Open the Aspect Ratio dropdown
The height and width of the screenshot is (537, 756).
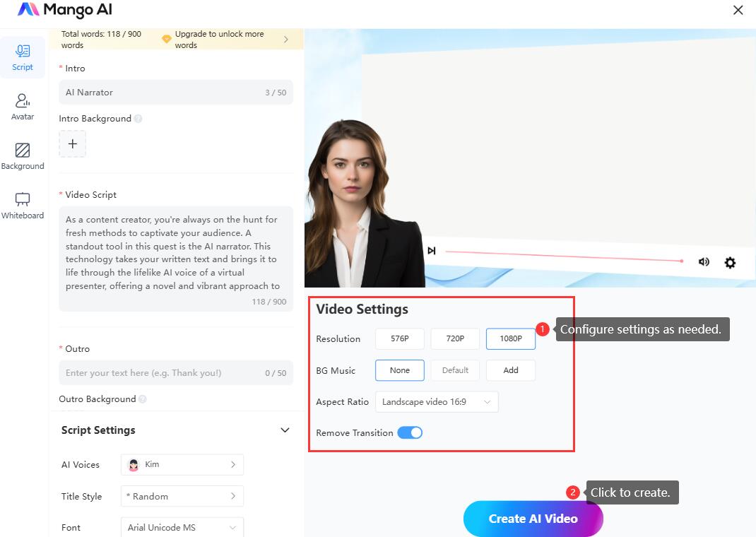tap(437, 402)
